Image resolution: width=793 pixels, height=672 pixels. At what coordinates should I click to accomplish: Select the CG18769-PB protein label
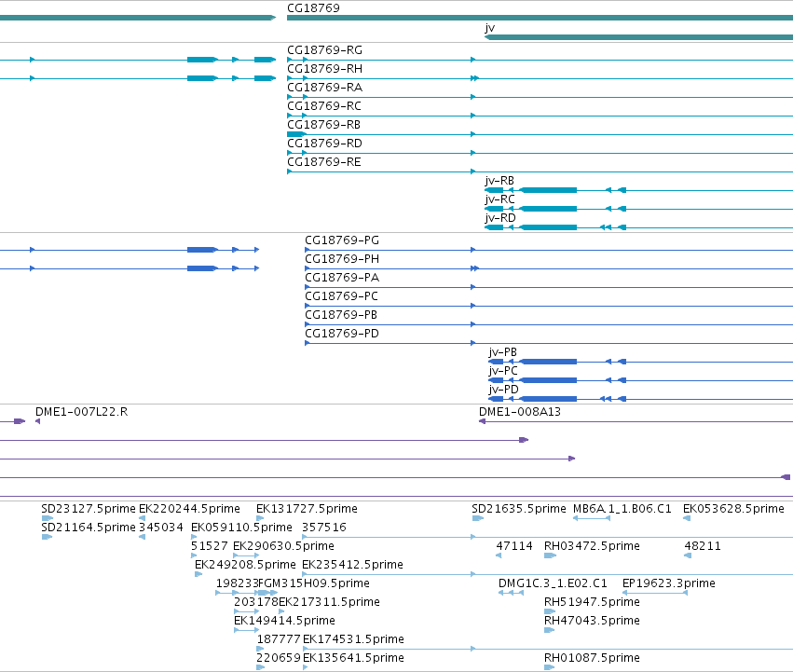coord(341,315)
